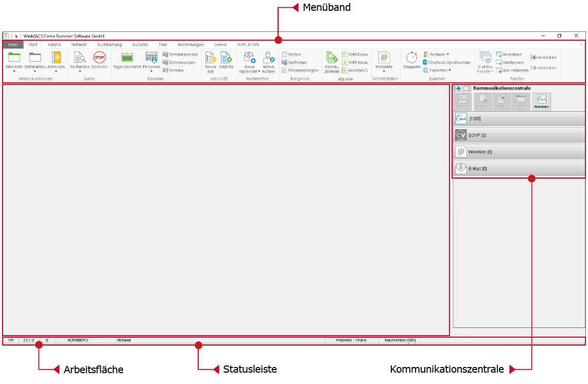This screenshot has height=384, width=588.
Task: Expand the Neue Nachricht dropdown arrow
Action: [x=259, y=72]
